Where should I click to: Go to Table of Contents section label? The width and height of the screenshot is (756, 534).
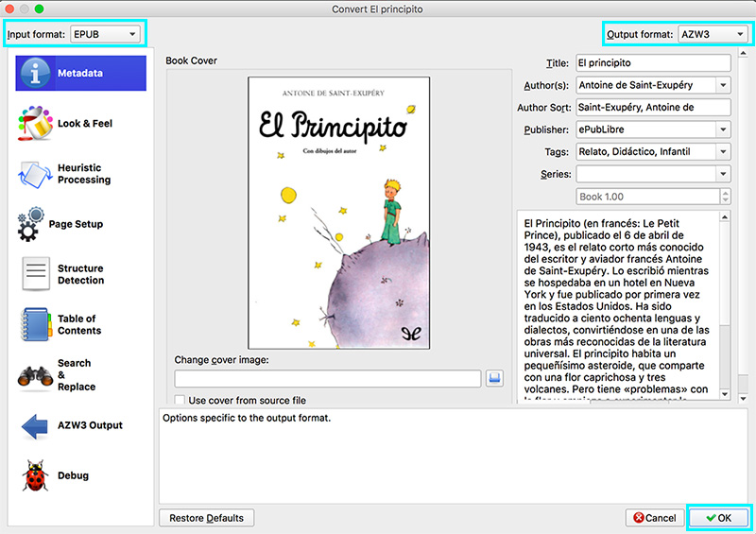click(x=79, y=324)
